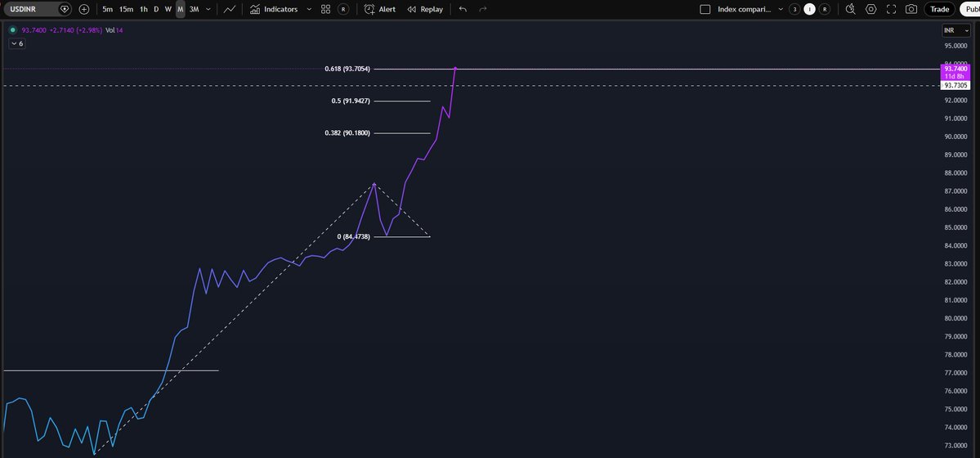Click the highlighted circled I button
Image resolution: width=980 pixels, height=458 pixels.
click(809, 9)
